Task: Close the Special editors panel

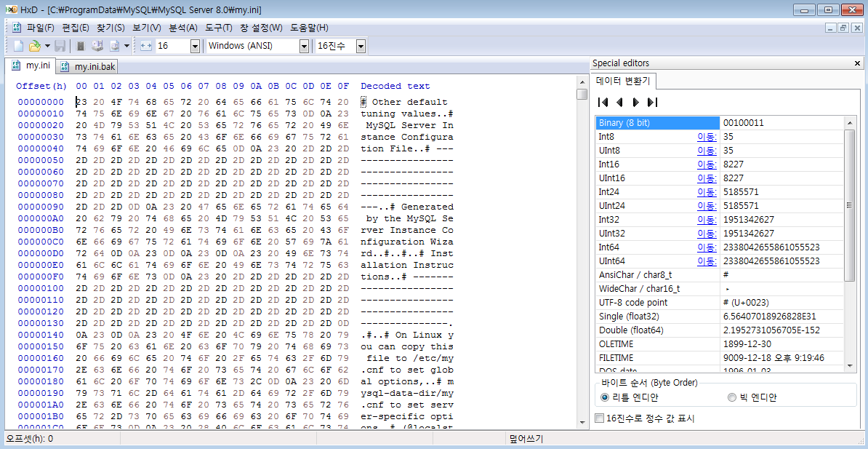Action: [858, 63]
